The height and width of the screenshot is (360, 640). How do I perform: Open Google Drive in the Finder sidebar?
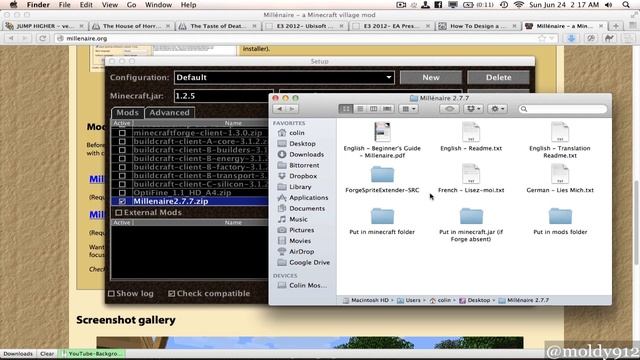[x=309, y=262]
